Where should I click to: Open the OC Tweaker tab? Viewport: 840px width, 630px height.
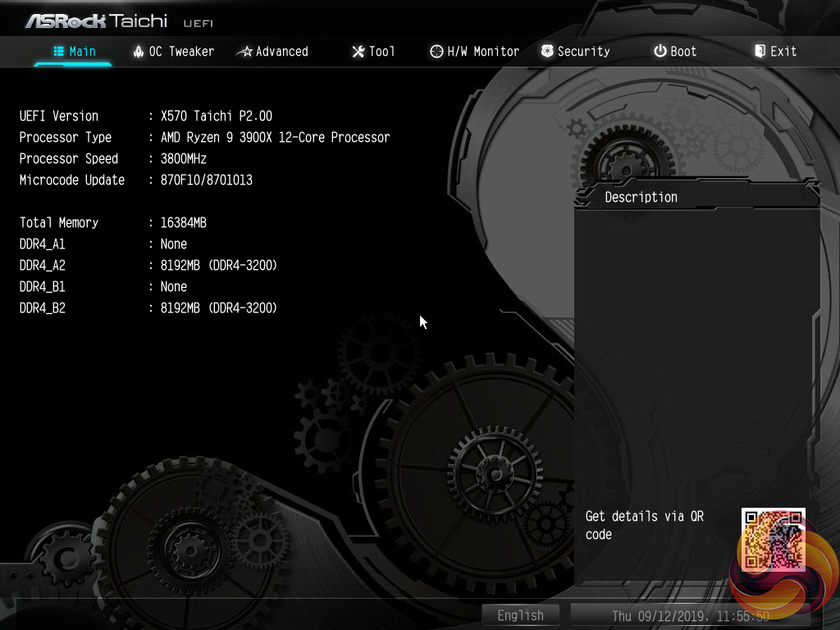click(174, 52)
